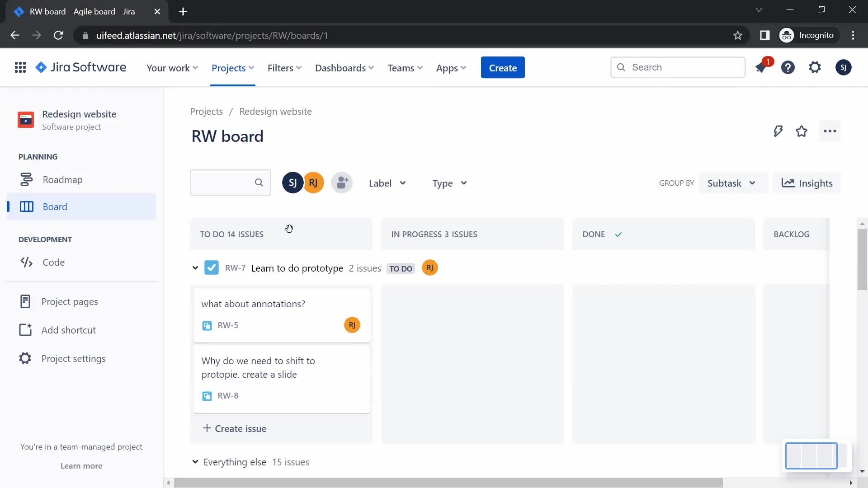Expand the Everything else 15 issues group
868x488 pixels.
(x=194, y=462)
